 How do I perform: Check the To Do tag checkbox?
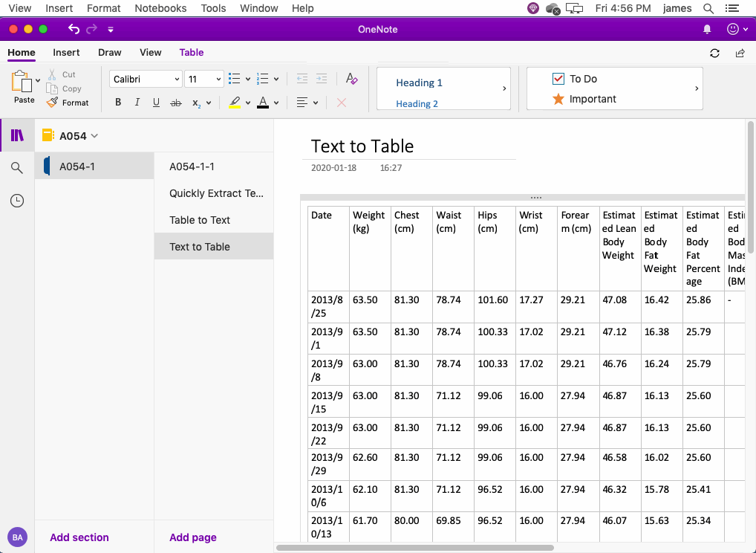tap(558, 79)
